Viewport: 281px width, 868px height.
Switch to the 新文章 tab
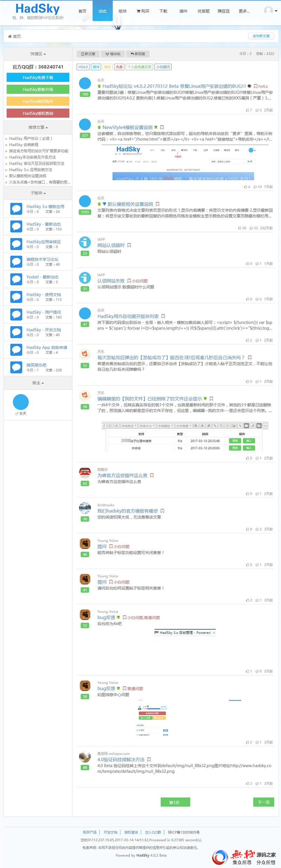tap(88, 54)
